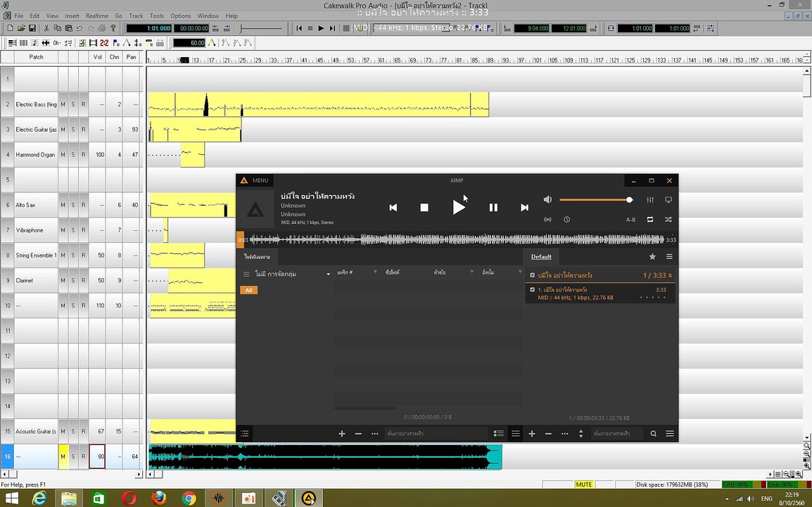Save the Cakewalk project with floppy icon

(32, 28)
